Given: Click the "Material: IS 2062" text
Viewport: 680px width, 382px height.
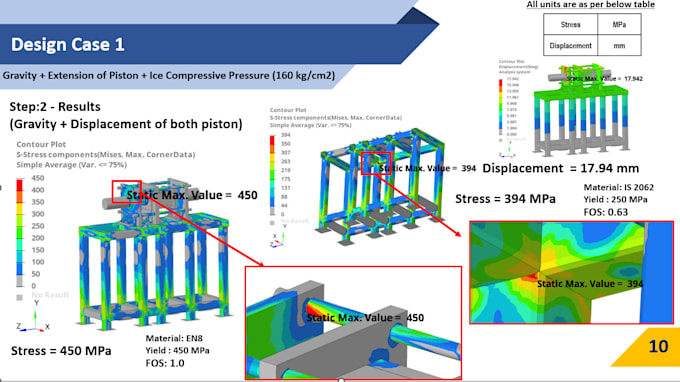Looking at the screenshot, I should tap(618, 187).
